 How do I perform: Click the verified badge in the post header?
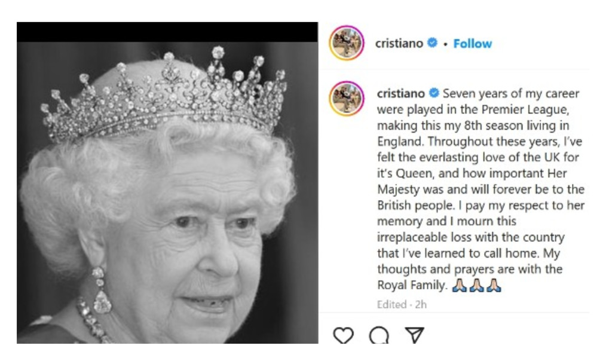click(x=432, y=42)
